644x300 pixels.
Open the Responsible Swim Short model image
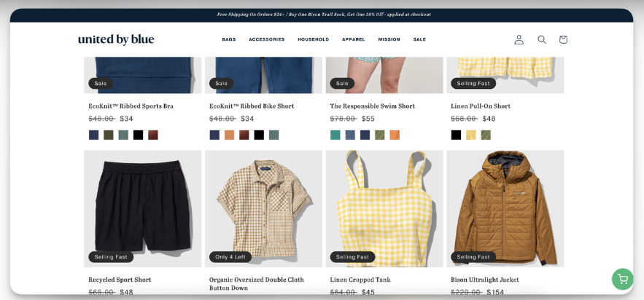(384, 75)
